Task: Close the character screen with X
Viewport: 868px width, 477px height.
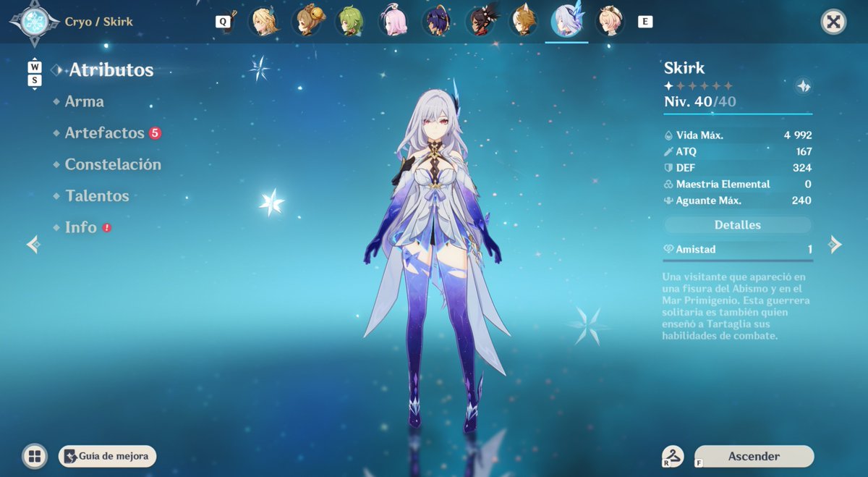Action: (x=833, y=22)
